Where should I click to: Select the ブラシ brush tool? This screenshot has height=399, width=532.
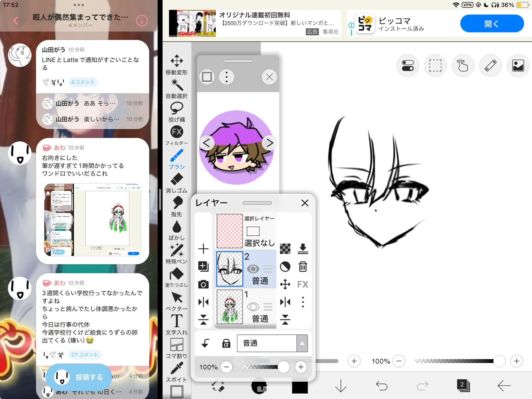[176, 159]
